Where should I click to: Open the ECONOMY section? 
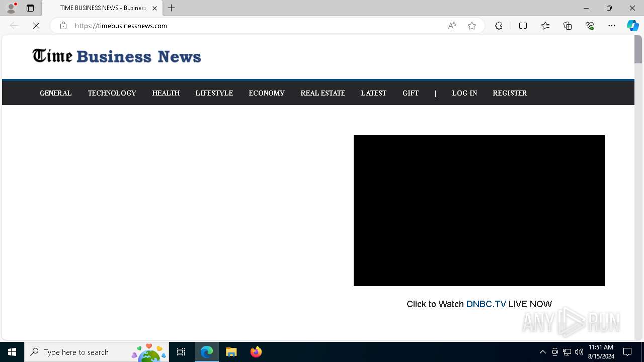click(267, 93)
